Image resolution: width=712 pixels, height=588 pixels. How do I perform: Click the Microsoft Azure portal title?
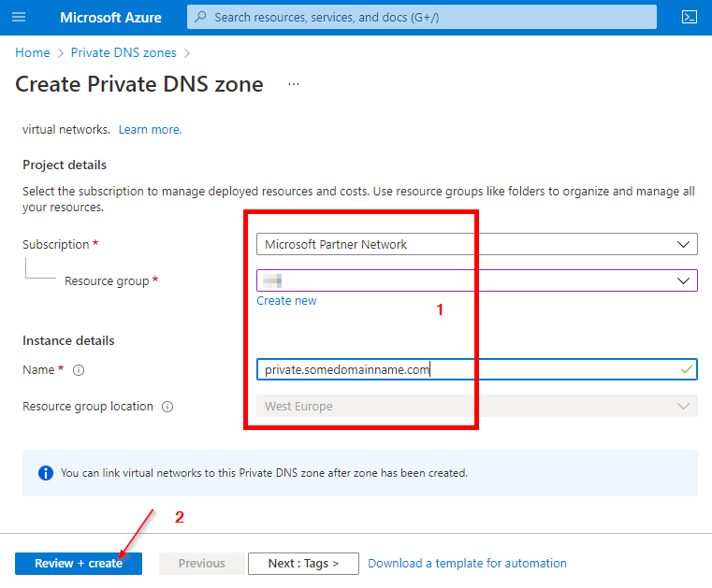pyautogui.click(x=110, y=17)
